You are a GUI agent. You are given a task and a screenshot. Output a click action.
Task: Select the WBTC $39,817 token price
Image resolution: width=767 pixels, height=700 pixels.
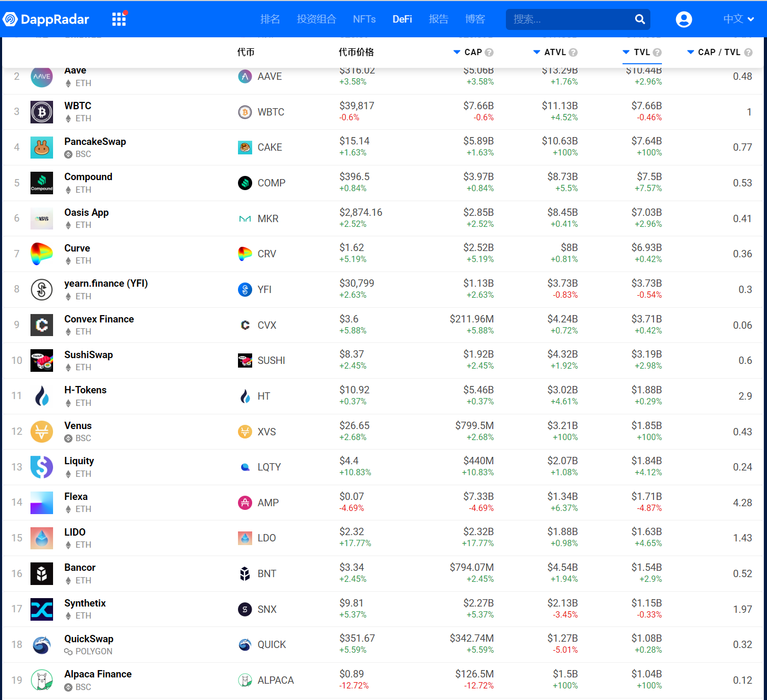pos(357,106)
